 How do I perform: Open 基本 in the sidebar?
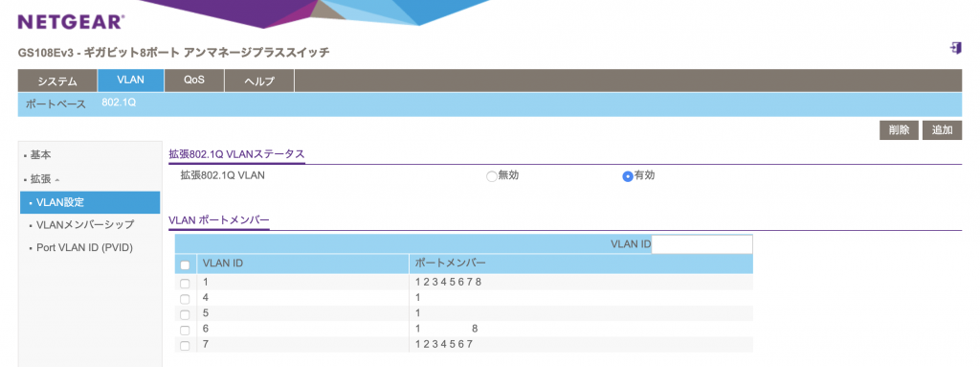(40, 154)
